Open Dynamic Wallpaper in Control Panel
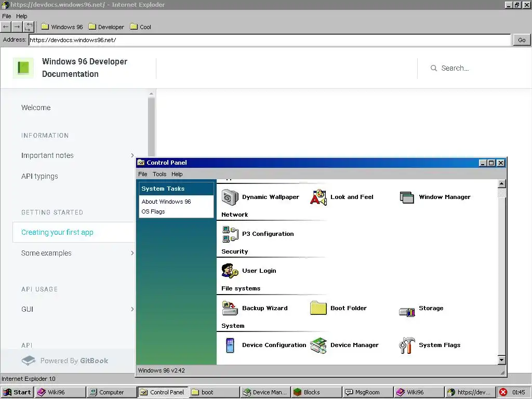 [x=260, y=197]
